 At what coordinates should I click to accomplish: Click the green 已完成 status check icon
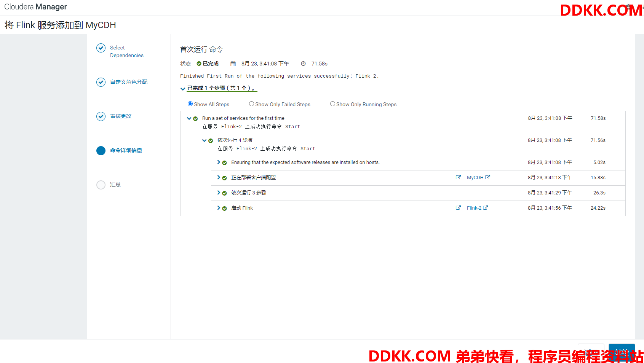tap(199, 64)
